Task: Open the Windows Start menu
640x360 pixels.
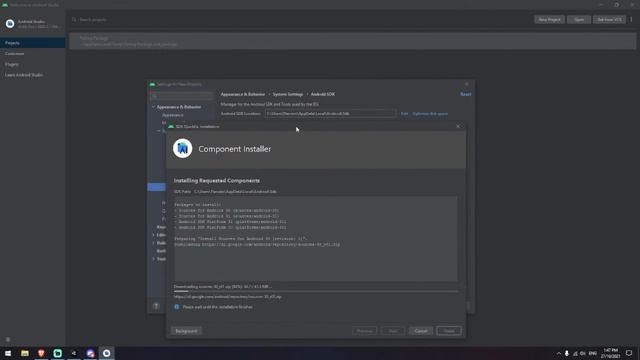Action: click(8, 353)
